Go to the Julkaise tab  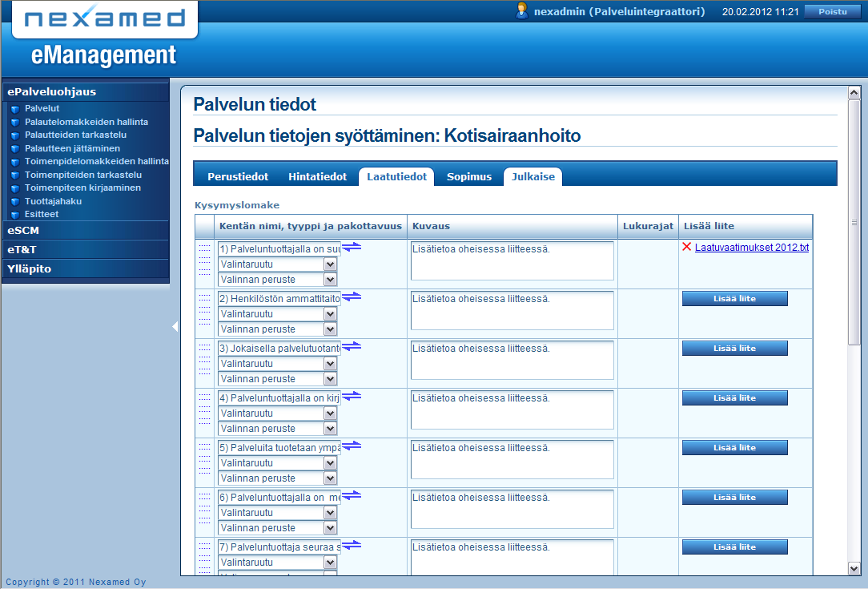click(532, 177)
